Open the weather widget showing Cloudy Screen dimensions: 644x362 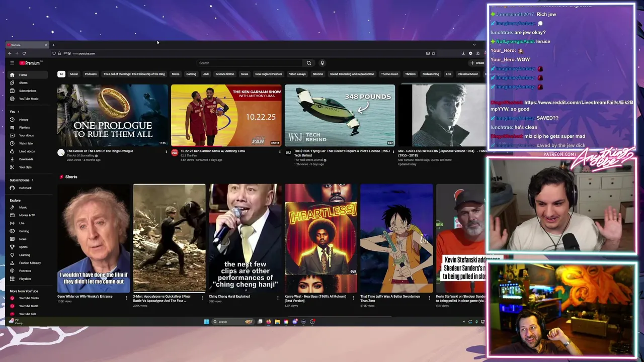coord(16,322)
